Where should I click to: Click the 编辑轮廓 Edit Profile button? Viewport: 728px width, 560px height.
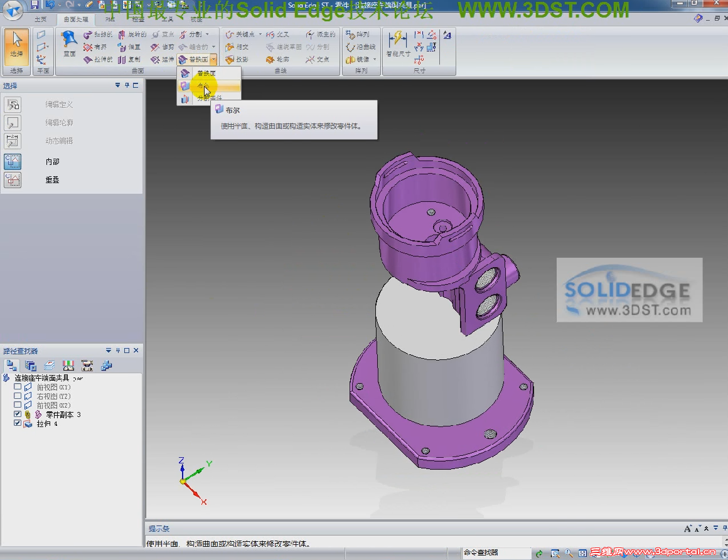pyautogui.click(x=13, y=122)
